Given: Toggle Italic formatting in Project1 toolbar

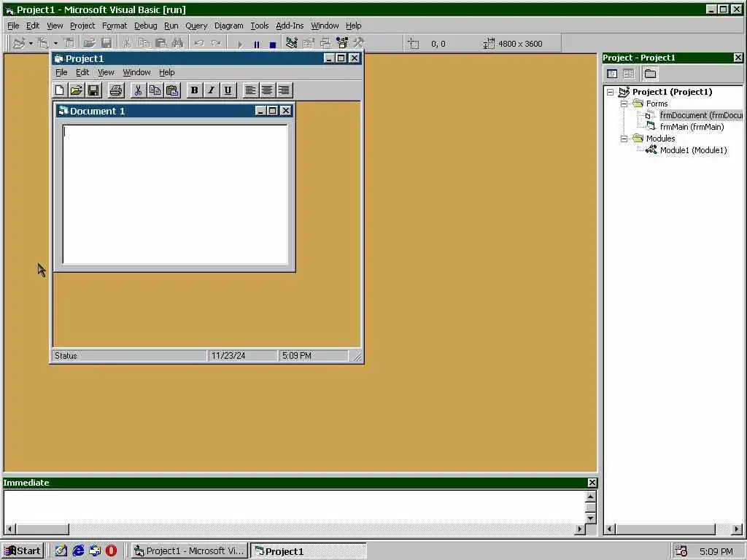Looking at the screenshot, I should coord(211,90).
